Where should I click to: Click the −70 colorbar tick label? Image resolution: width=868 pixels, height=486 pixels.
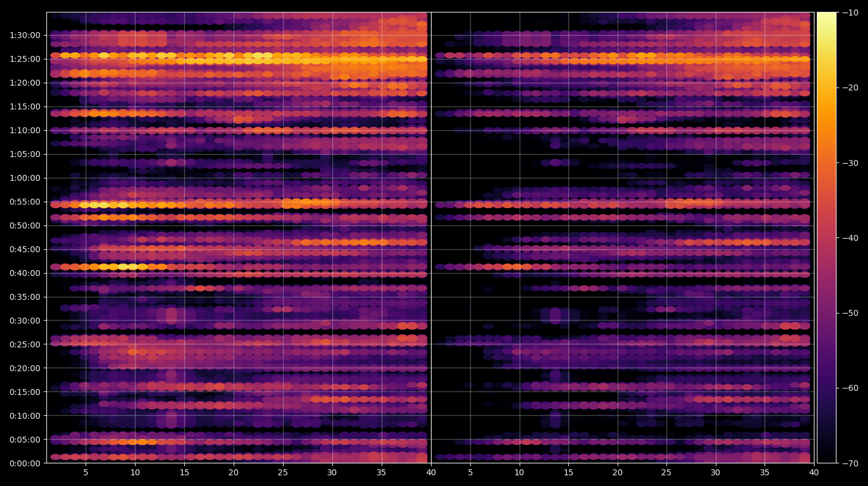coord(850,463)
